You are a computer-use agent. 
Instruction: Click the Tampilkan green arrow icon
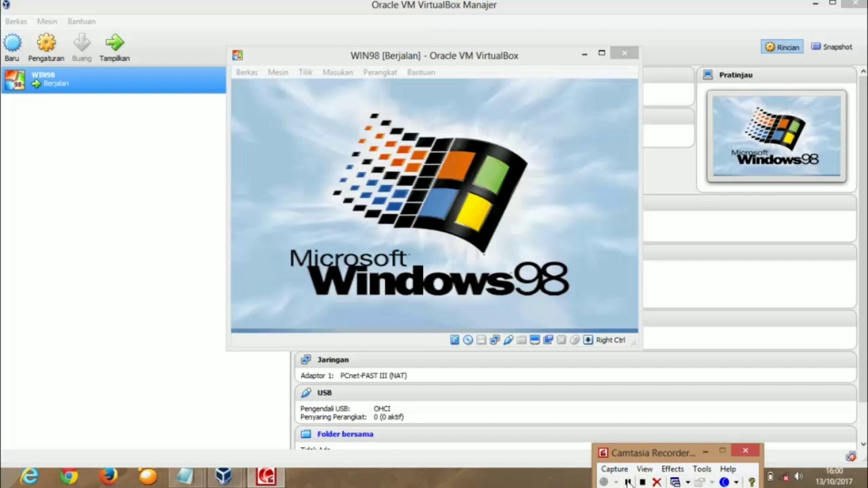point(115,43)
